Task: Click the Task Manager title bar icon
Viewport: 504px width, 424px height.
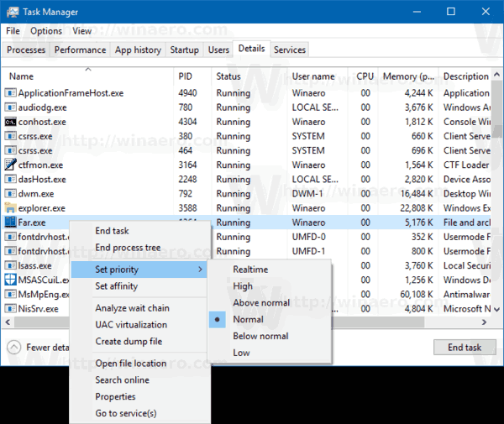Action: (13, 13)
